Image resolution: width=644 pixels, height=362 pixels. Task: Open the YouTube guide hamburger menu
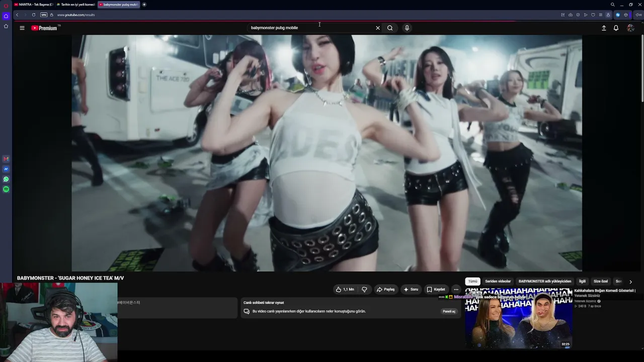[22, 28]
